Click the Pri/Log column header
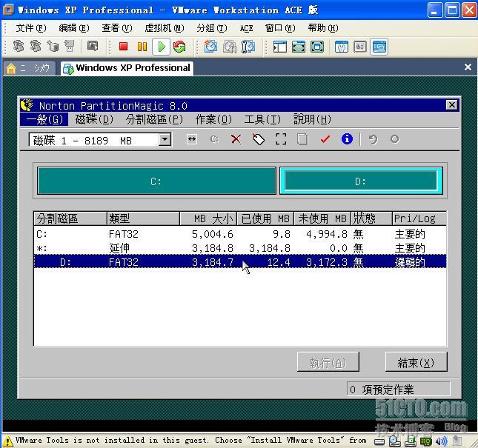The image size is (478, 448). (419, 218)
